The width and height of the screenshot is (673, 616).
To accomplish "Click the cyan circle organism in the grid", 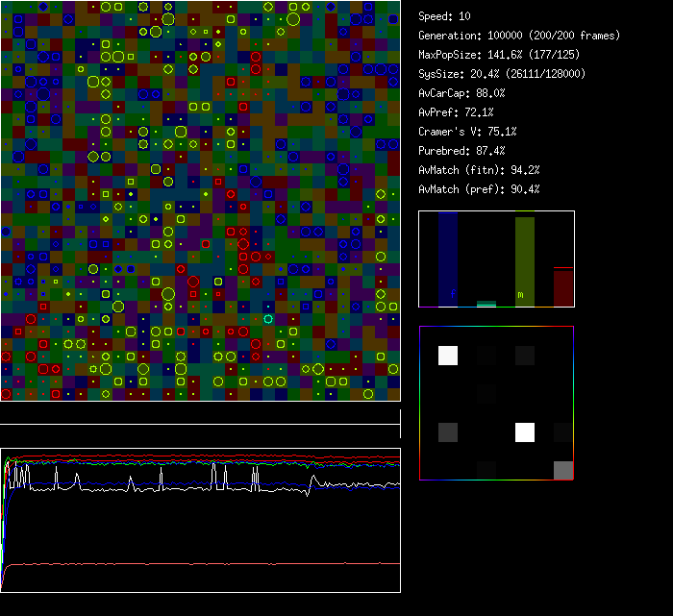I will coord(268,318).
